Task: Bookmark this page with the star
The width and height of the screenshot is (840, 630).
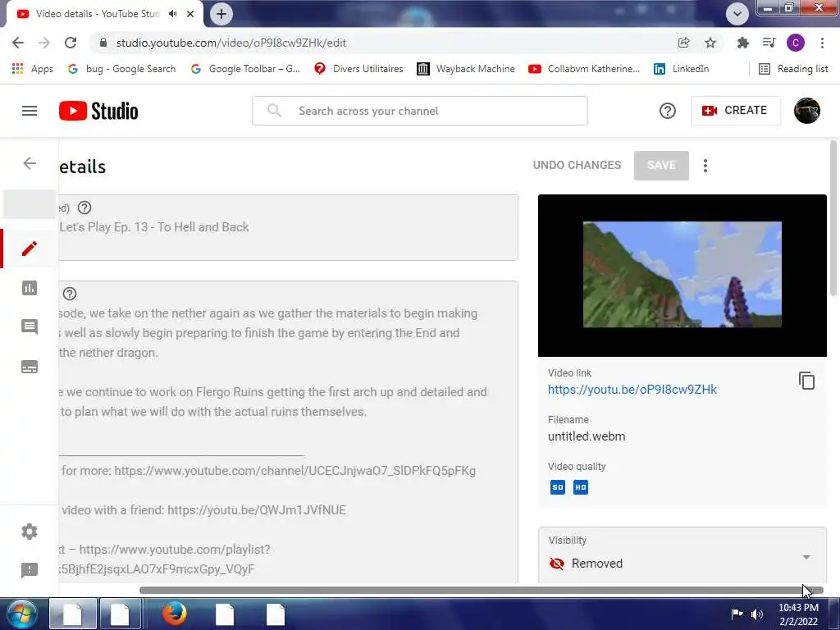Action: [710, 43]
